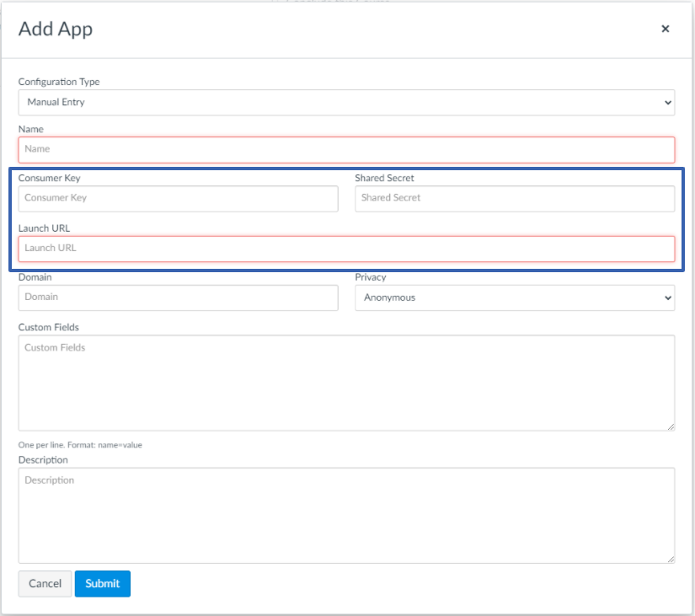Click the 'One per line. Format: name=value' hint
695x616 pixels.
tap(80, 445)
